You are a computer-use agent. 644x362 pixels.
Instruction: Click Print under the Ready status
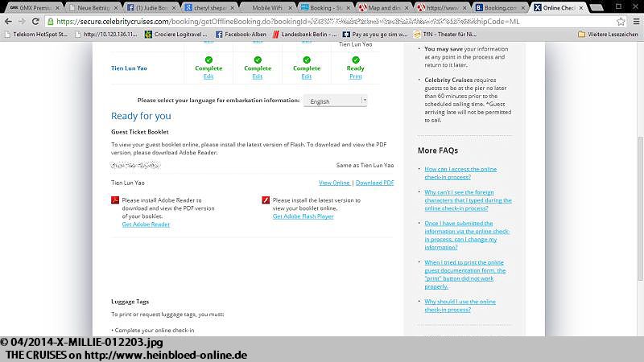[356, 76]
